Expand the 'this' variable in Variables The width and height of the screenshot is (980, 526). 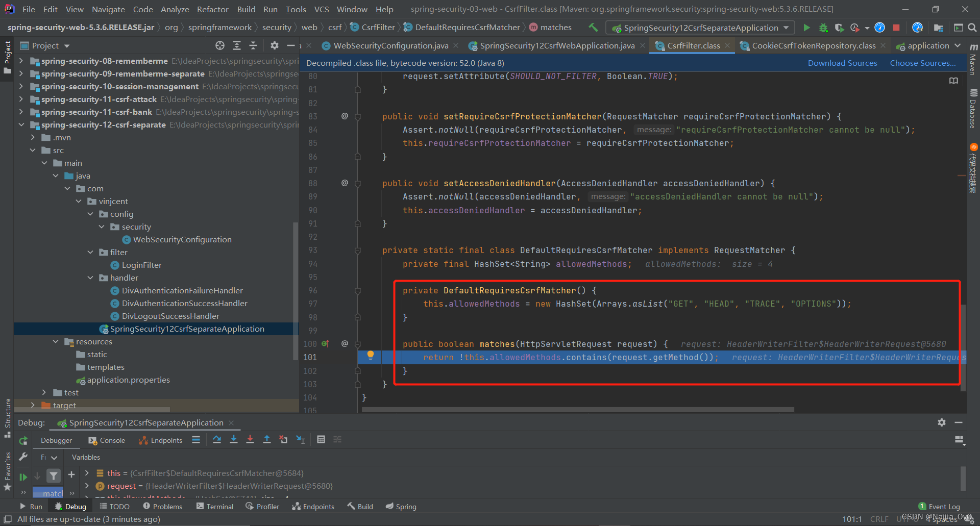click(87, 473)
